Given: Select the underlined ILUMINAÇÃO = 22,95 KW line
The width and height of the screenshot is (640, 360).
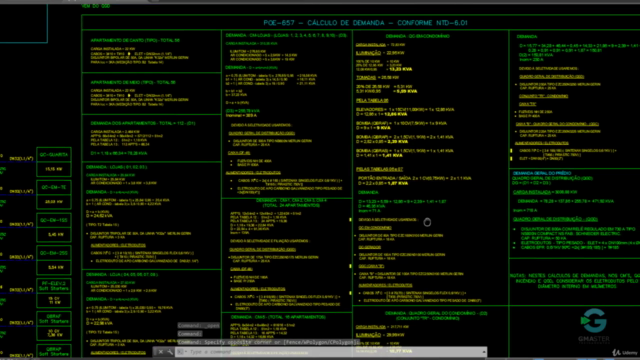Looking at the screenshot, I should pos(380,53).
